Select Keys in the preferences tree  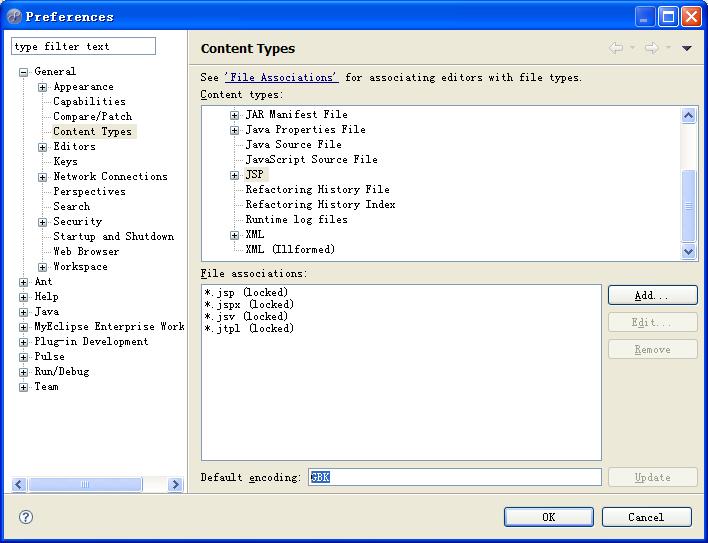(x=65, y=162)
